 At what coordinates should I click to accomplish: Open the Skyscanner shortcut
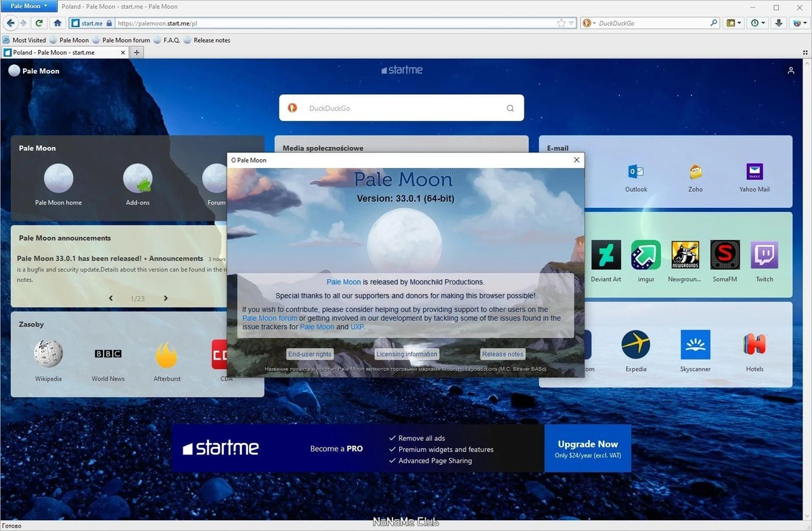click(696, 351)
